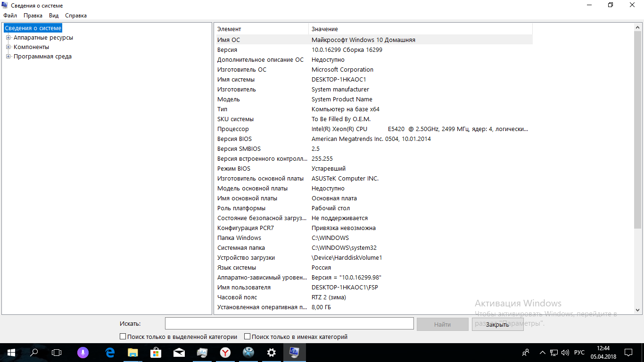Switch input language via РУС indicator
This screenshot has width=644, height=362.
[x=579, y=353]
